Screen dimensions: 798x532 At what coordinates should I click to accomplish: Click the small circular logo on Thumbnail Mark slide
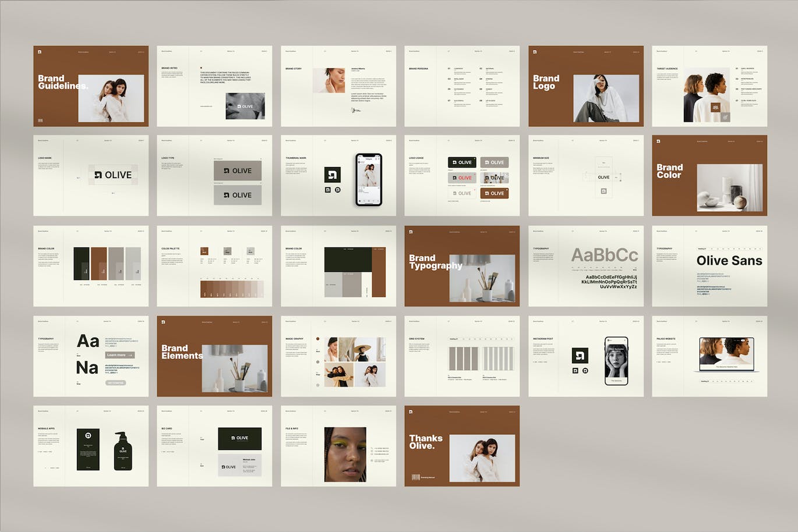338,190
